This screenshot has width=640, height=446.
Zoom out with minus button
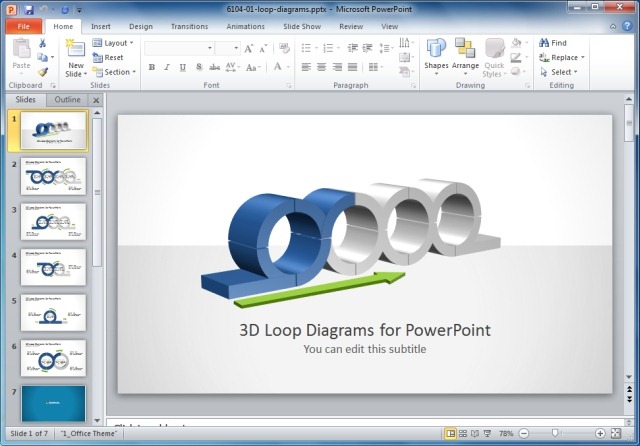click(x=524, y=433)
